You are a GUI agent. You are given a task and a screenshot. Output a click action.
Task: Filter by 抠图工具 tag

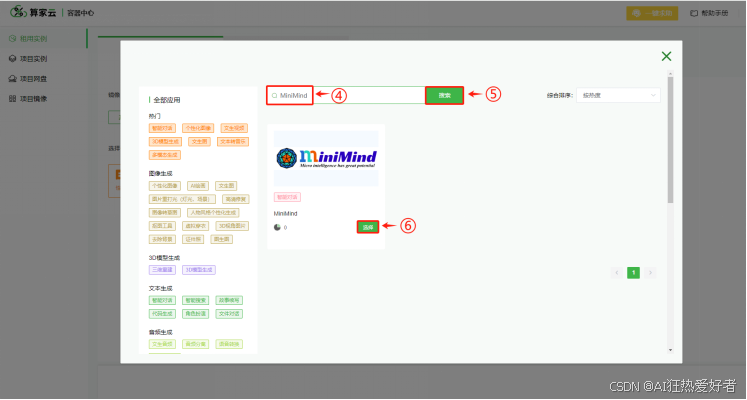click(x=162, y=226)
